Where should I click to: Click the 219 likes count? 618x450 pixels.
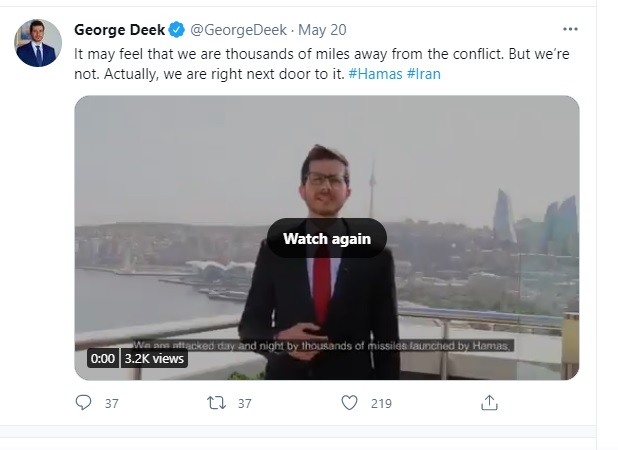[381, 404]
